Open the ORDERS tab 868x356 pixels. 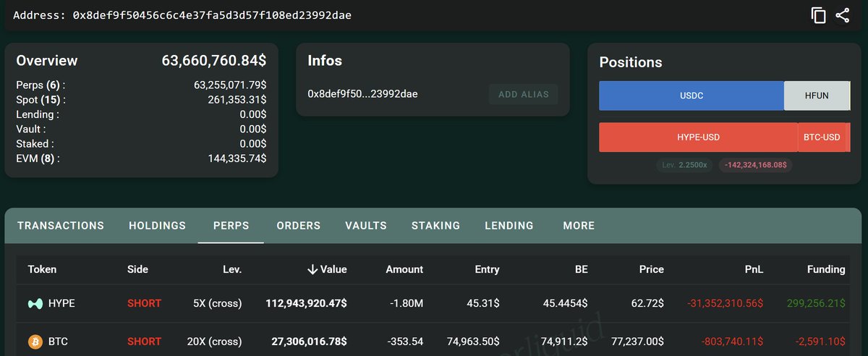click(298, 226)
